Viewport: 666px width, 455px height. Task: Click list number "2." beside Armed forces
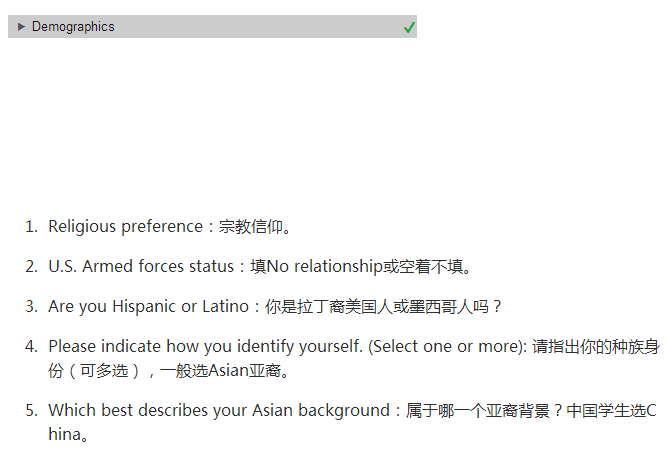tap(32, 267)
